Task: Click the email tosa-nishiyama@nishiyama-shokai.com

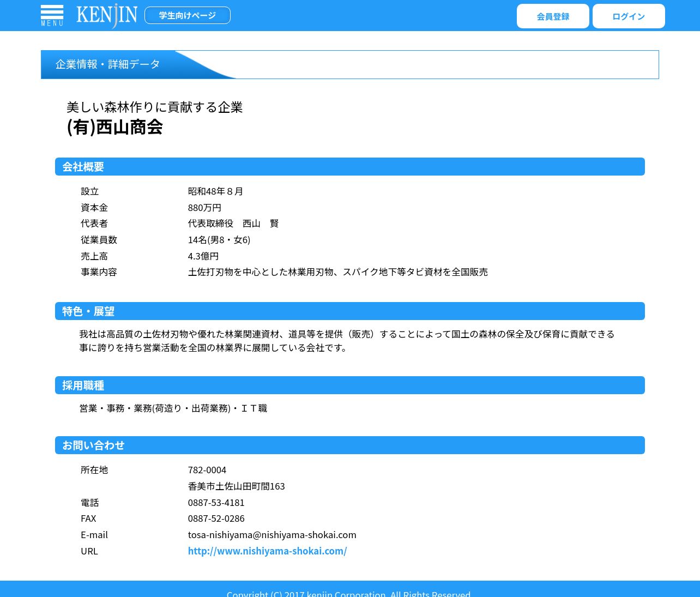Action: 272,535
